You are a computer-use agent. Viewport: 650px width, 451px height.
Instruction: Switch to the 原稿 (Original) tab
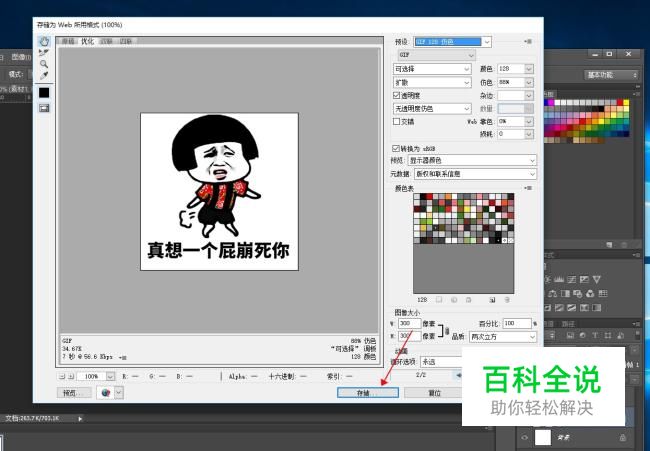(68, 41)
